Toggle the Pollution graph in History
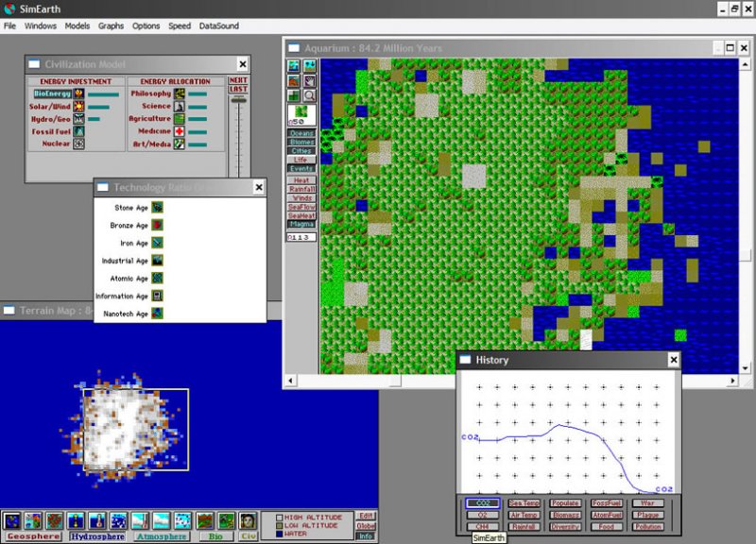Viewport: 756px width, 544px height. (x=648, y=527)
